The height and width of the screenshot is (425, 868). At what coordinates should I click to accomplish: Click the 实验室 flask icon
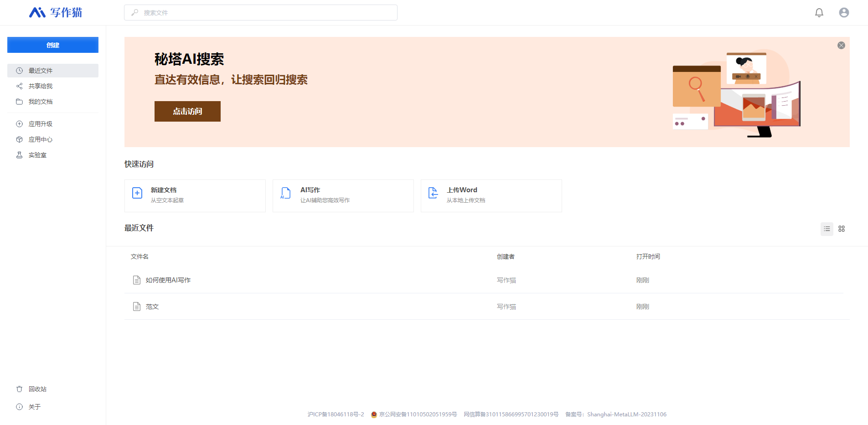pos(19,155)
